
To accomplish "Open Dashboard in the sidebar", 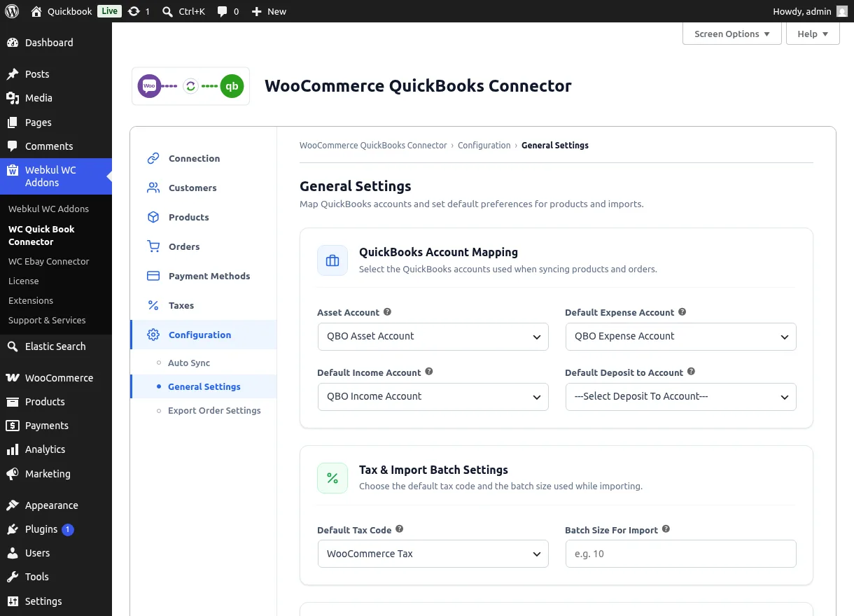I will 56,43.
